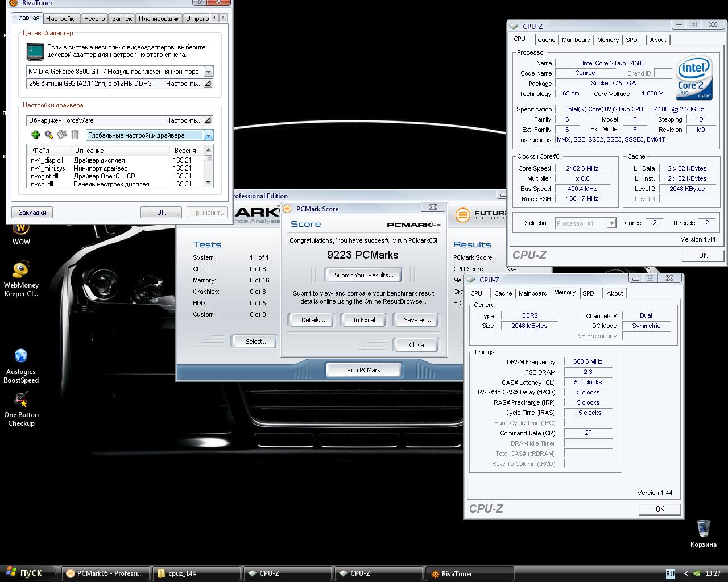Click the Файл column header in the driver list
Screen dimensions: 728x582
[x=49, y=151]
